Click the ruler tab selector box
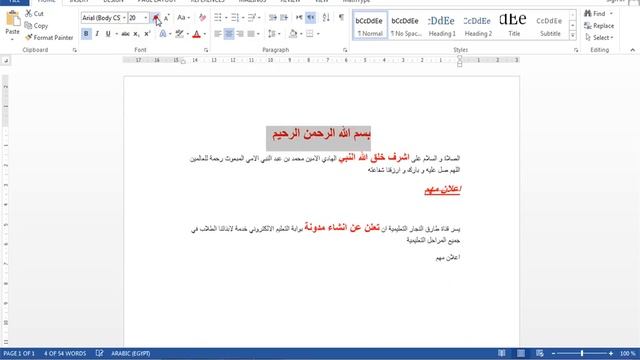The height and width of the screenshot is (360, 640). point(6,60)
